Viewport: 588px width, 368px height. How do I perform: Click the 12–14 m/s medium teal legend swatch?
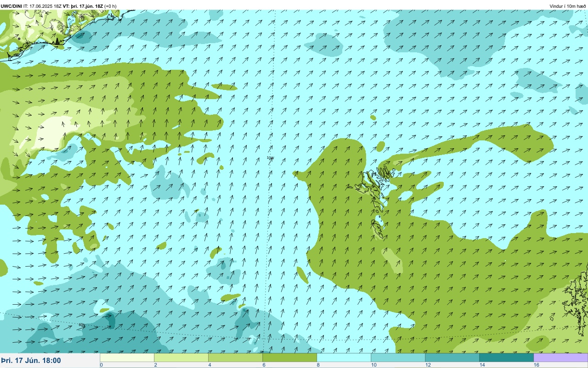click(x=452, y=357)
